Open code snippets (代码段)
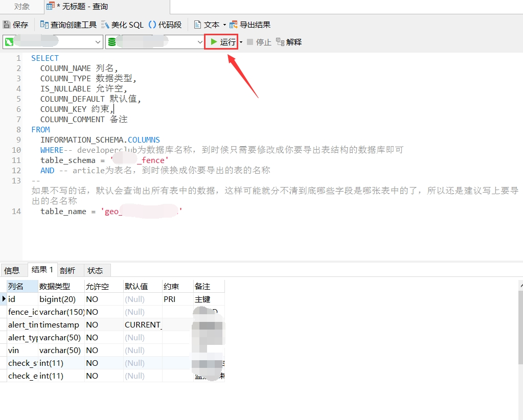 tap(165, 25)
